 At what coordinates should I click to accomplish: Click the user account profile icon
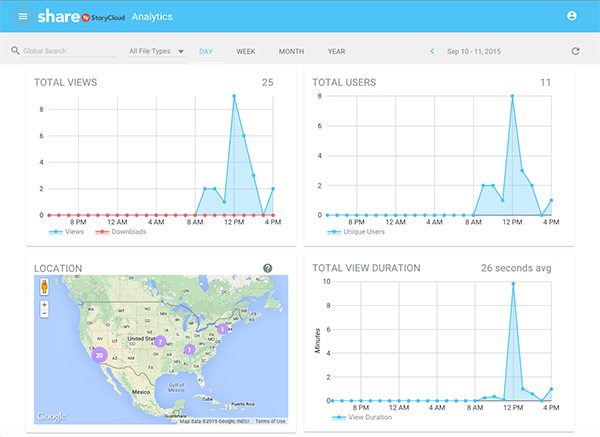572,17
